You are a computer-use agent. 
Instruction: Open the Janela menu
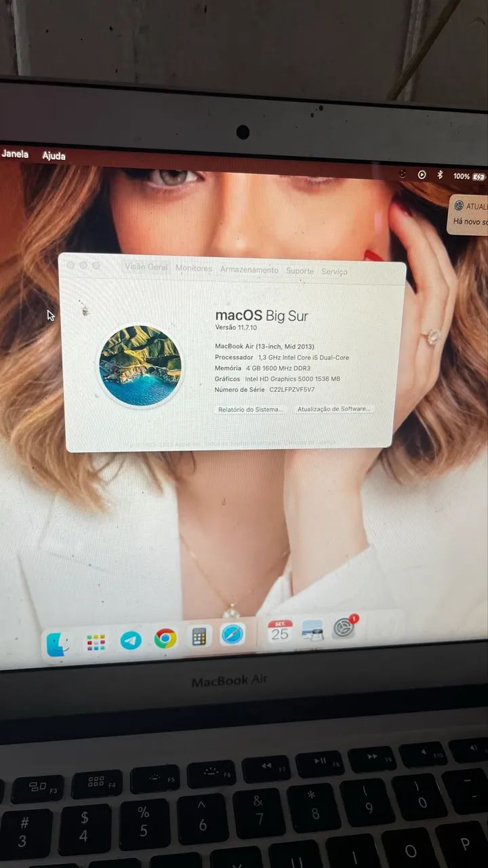pyautogui.click(x=15, y=154)
